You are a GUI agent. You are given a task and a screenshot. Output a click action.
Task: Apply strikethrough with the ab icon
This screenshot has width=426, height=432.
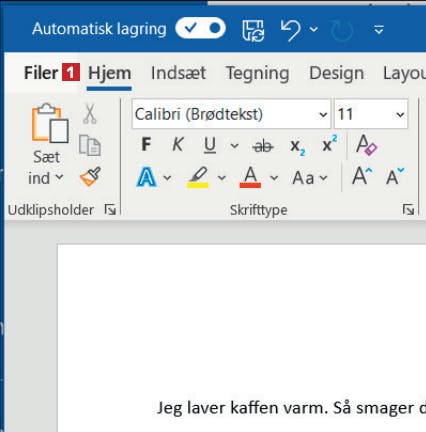[263, 146]
